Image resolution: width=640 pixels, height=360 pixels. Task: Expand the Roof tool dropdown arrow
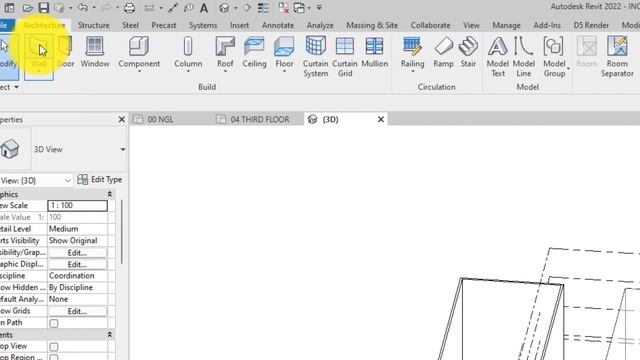225,71
